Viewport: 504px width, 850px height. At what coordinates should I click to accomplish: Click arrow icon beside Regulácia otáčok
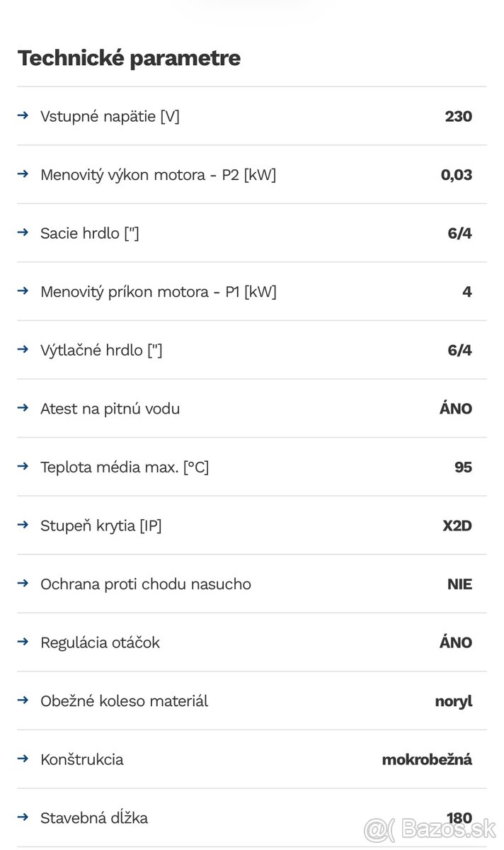[23, 641]
